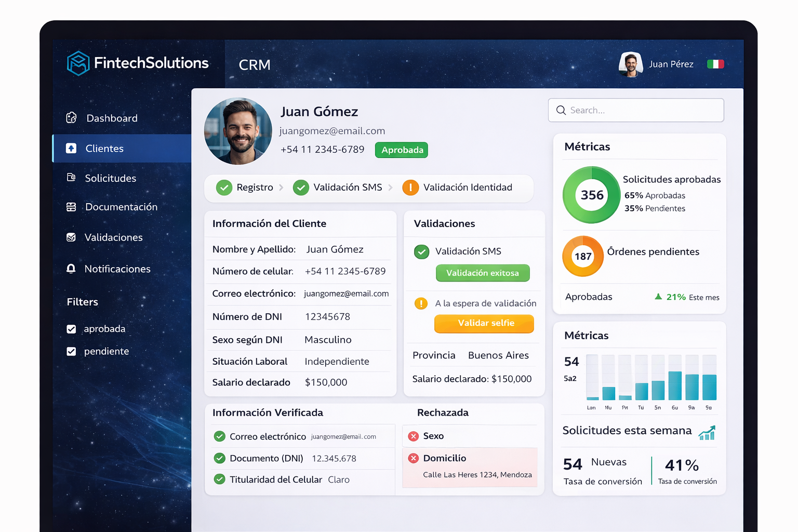Click the 356 approvals progress ring
Screen dimensions: 798x532
(x=591, y=195)
